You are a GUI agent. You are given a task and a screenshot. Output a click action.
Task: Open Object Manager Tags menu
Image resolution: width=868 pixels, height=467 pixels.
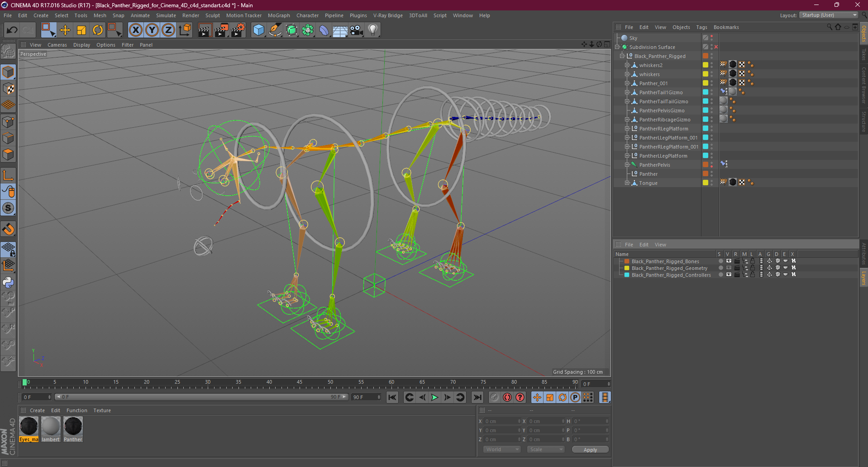701,27
